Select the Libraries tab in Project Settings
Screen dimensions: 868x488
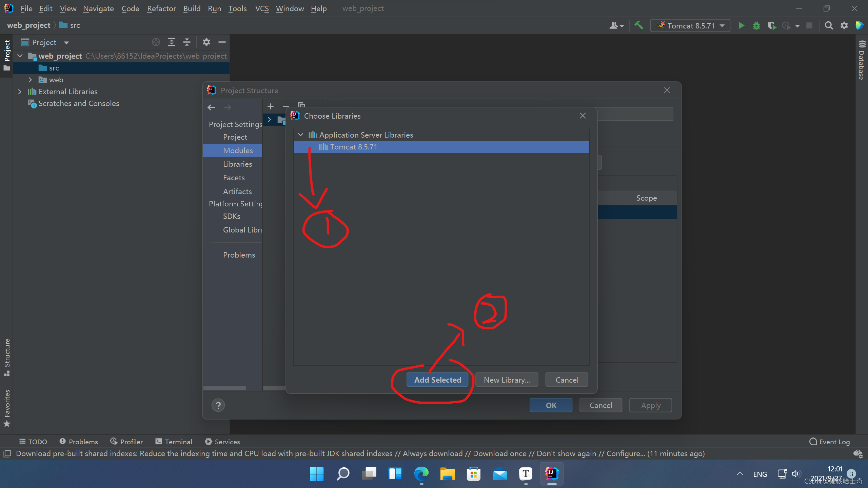[237, 164]
